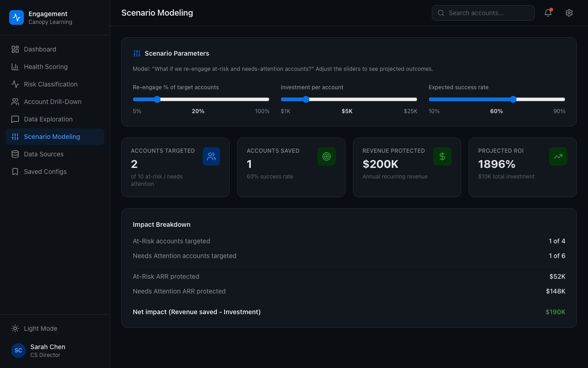Navigate to Dashboard in the sidebar
The height and width of the screenshot is (368, 588).
(x=40, y=49)
